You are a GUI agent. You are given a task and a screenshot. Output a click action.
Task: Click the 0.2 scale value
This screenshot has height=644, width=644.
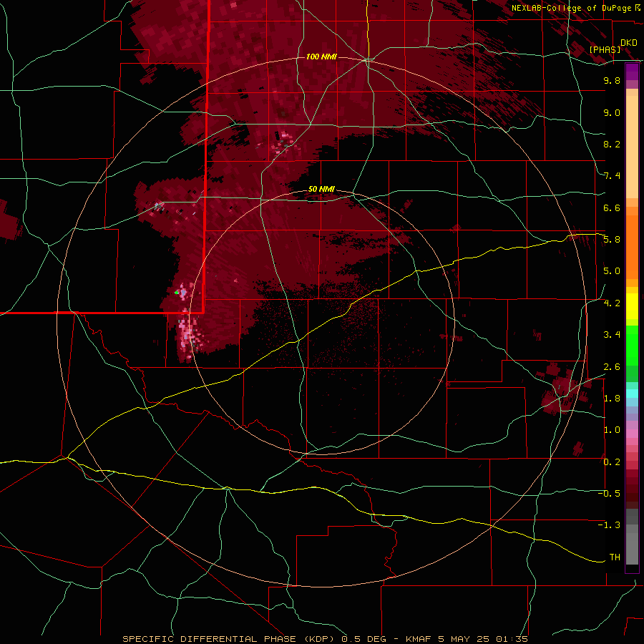click(x=612, y=462)
